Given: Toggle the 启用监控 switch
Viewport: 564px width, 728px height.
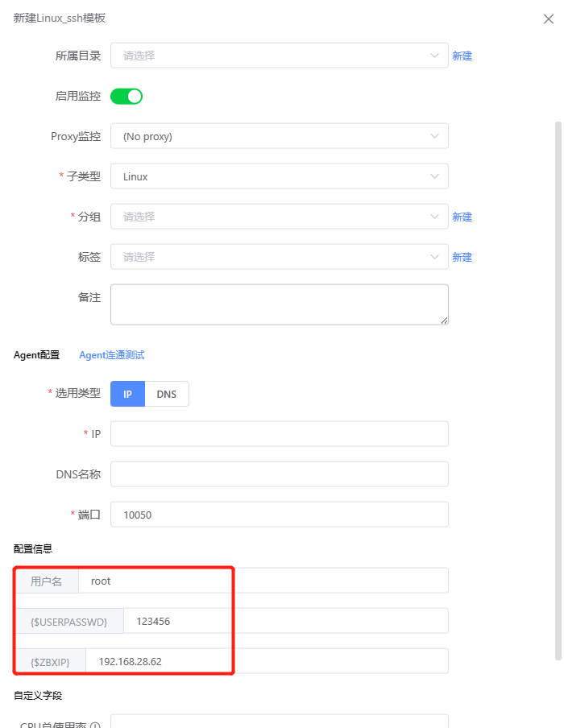Looking at the screenshot, I should (x=126, y=96).
